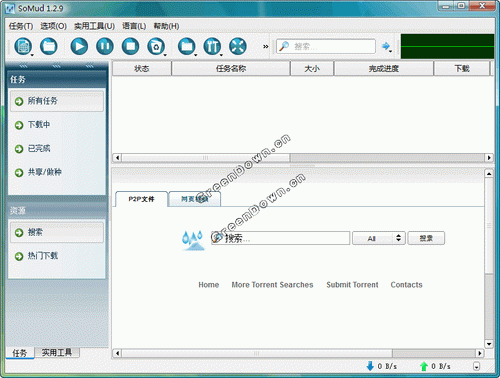Click the status bar dropdown icon
This screenshot has height=378, width=500.
tap(476, 366)
